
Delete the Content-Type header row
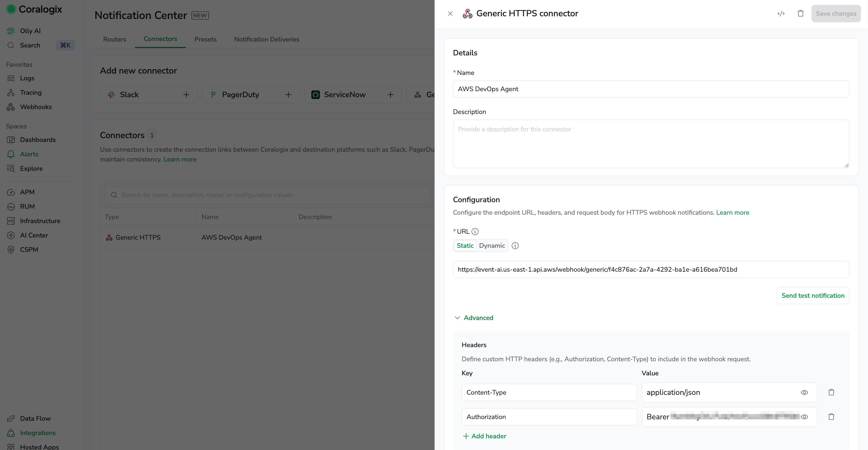831,392
